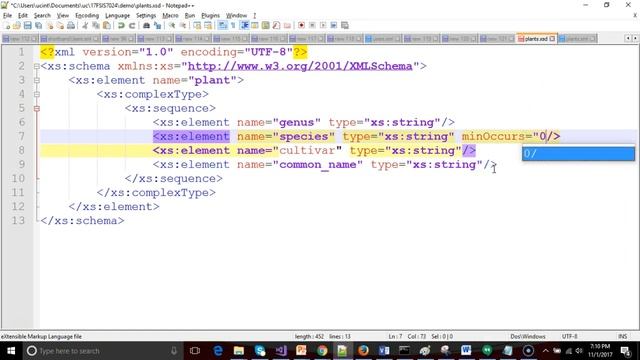Toggle the Indent Guide toolbar icon

pyautogui.click(x=244, y=25)
